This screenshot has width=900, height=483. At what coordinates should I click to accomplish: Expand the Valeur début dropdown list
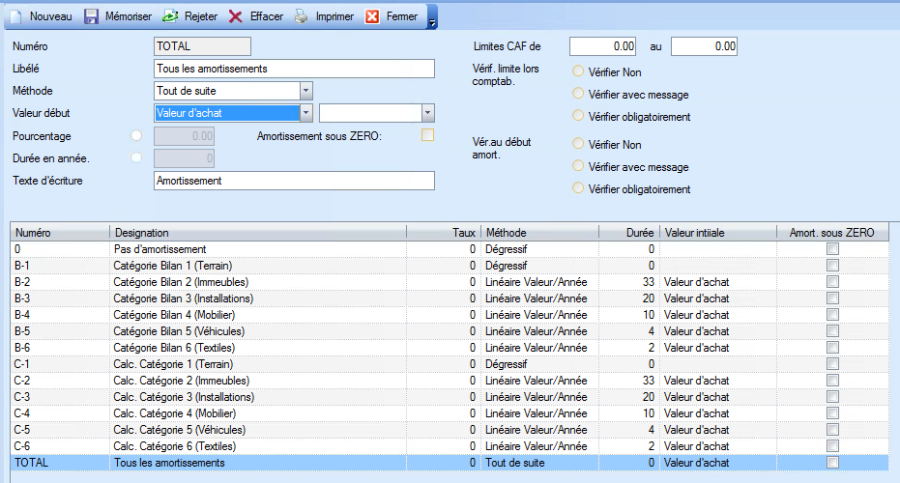pos(306,113)
